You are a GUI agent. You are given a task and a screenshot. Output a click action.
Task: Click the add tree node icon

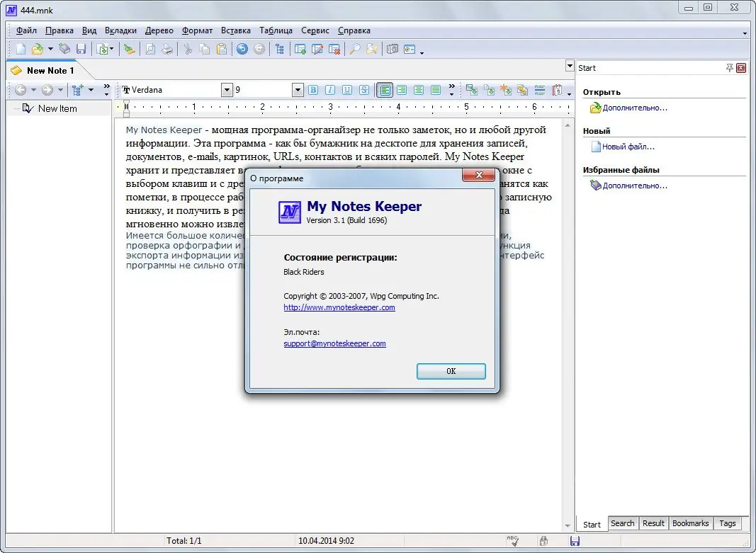point(77,90)
